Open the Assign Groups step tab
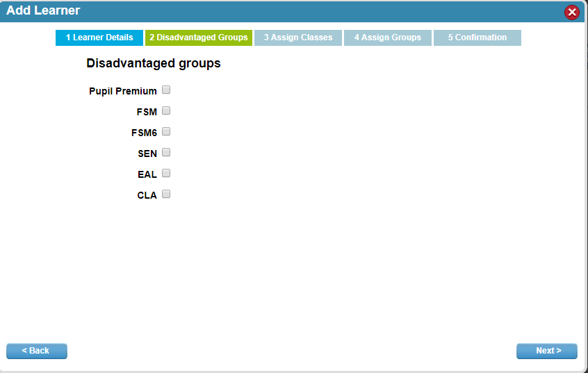 [387, 38]
